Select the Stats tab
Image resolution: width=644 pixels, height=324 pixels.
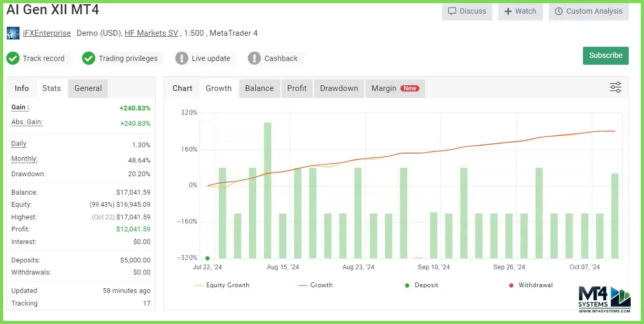click(x=52, y=88)
